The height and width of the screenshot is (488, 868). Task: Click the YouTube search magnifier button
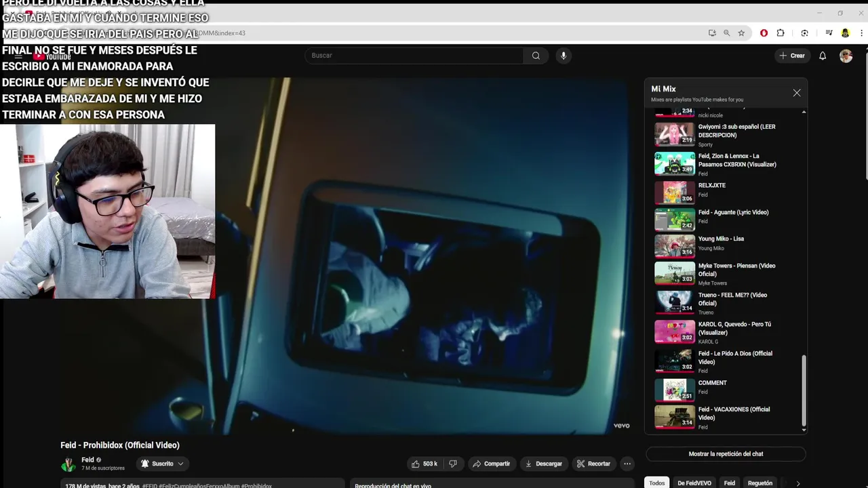pyautogui.click(x=536, y=56)
